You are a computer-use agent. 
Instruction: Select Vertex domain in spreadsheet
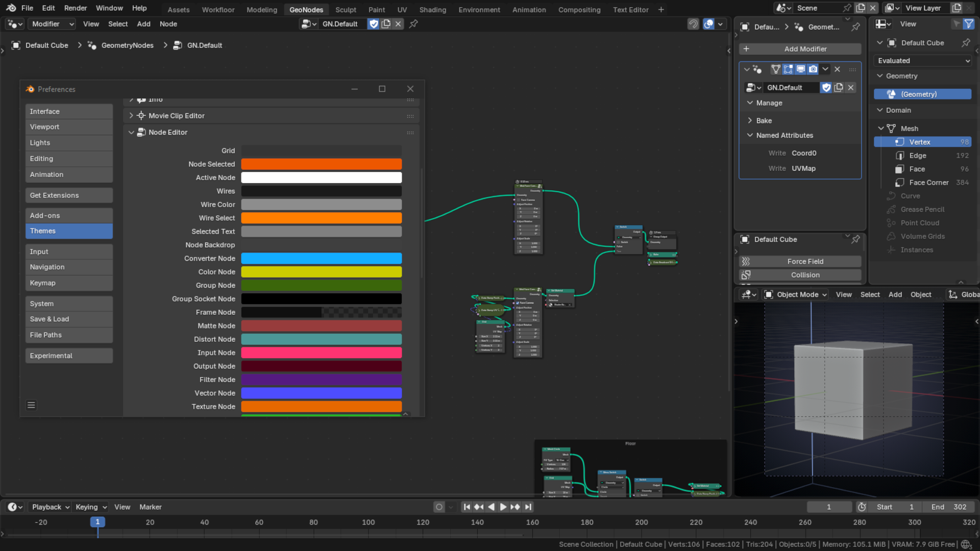[922, 142]
